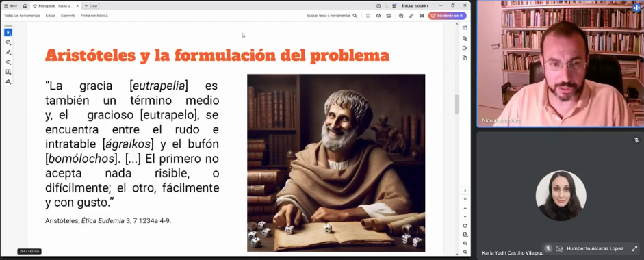The image size is (644, 260).
Task: Click the scrollbar up arrow of the PDF
Action: pyautogui.click(x=456, y=25)
